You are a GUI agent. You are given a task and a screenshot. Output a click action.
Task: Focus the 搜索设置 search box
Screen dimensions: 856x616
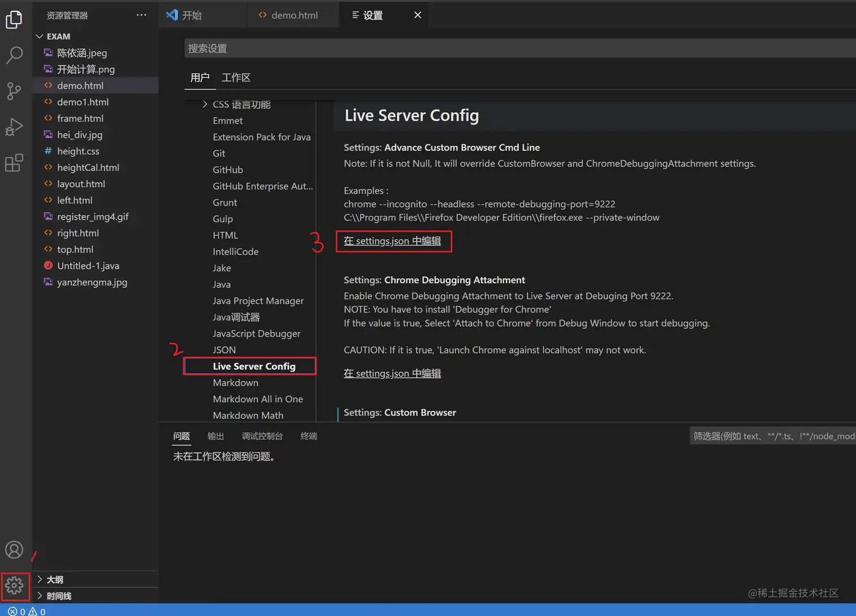(520, 48)
